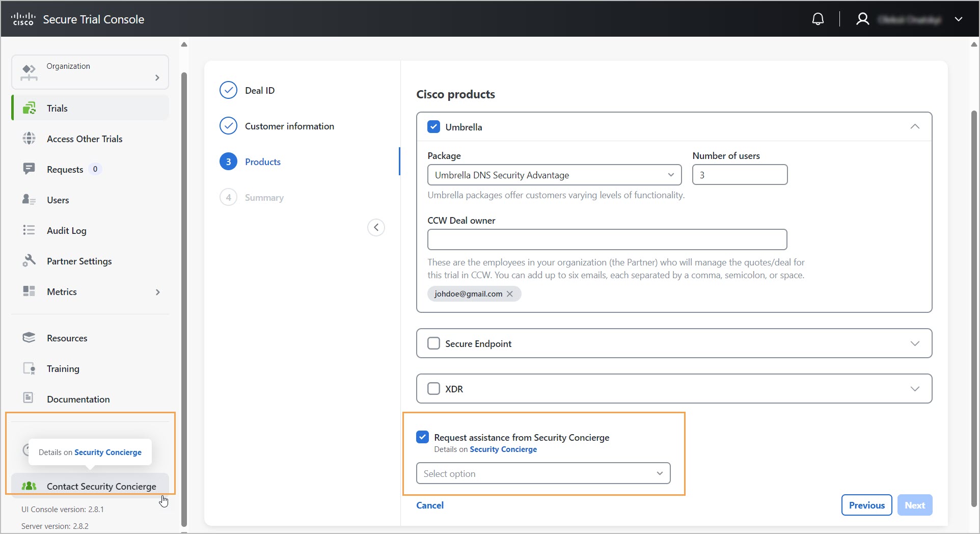Check the XDR checkbox
The width and height of the screenshot is (980, 534).
tap(433, 388)
